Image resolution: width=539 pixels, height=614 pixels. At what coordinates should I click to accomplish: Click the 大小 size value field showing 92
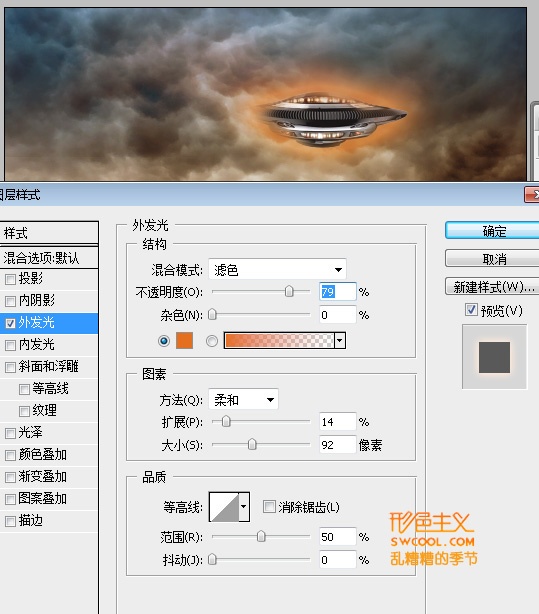coord(338,444)
